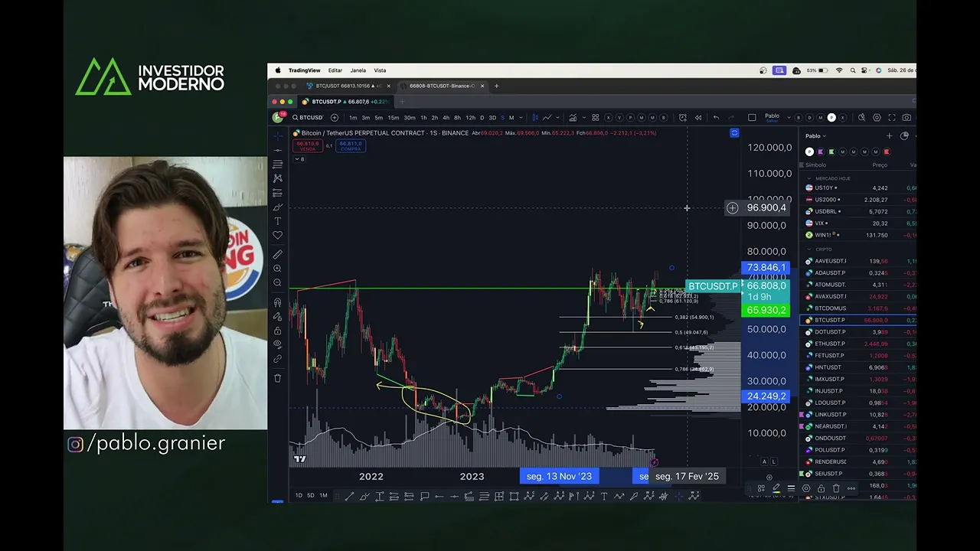980x551 pixels.
Task: Select USDBRL in watchlist
Action: (857, 211)
